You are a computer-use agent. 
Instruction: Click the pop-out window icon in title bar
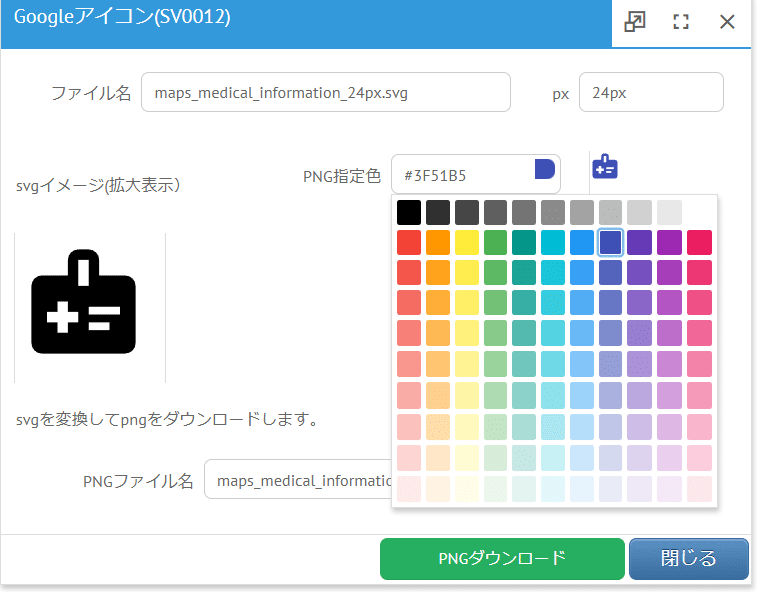click(634, 22)
